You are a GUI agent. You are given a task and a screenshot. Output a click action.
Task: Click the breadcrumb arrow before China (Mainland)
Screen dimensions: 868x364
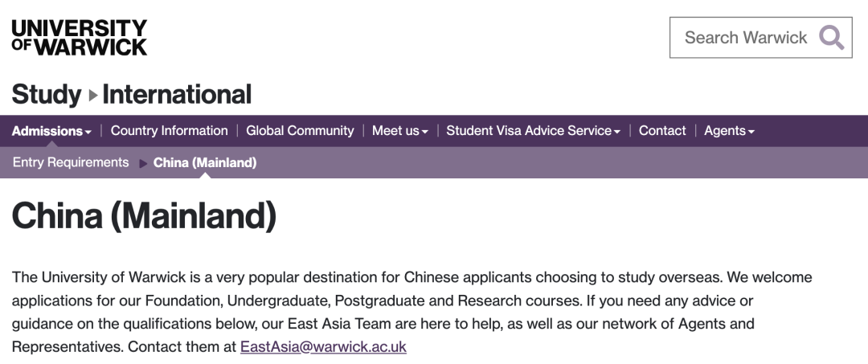[143, 163]
